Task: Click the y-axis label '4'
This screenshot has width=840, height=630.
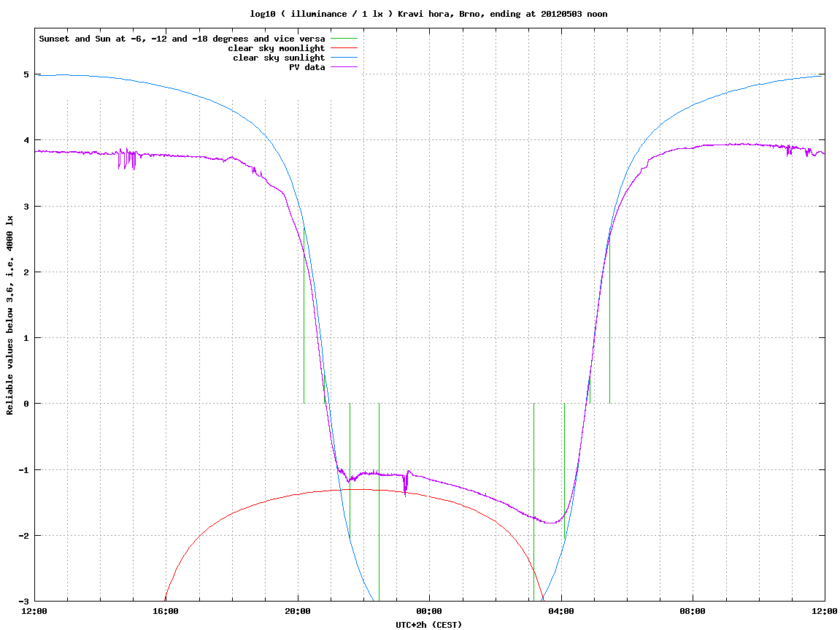Action: [26, 140]
